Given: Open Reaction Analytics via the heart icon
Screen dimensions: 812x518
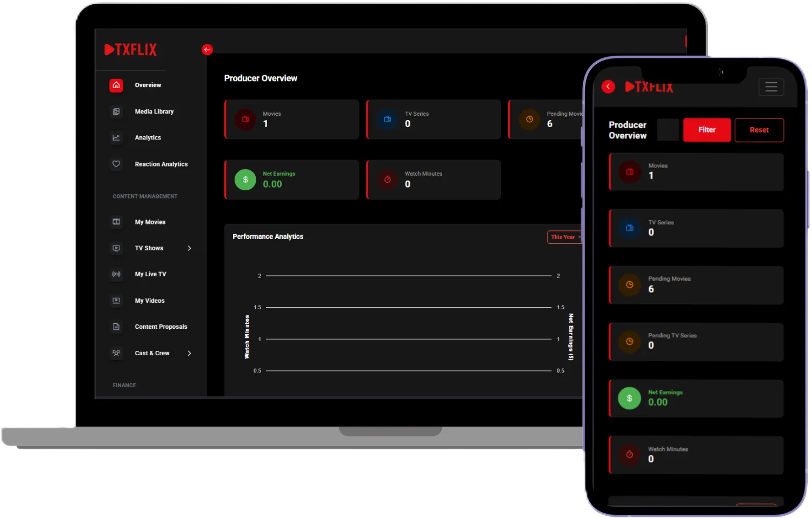Looking at the screenshot, I should point(116,164).
